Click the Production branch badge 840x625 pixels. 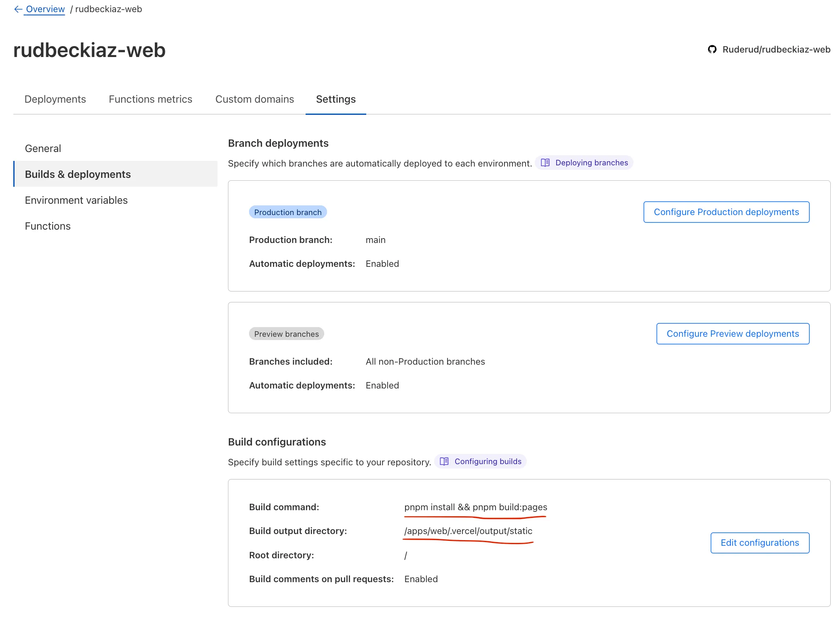(288, 212)
